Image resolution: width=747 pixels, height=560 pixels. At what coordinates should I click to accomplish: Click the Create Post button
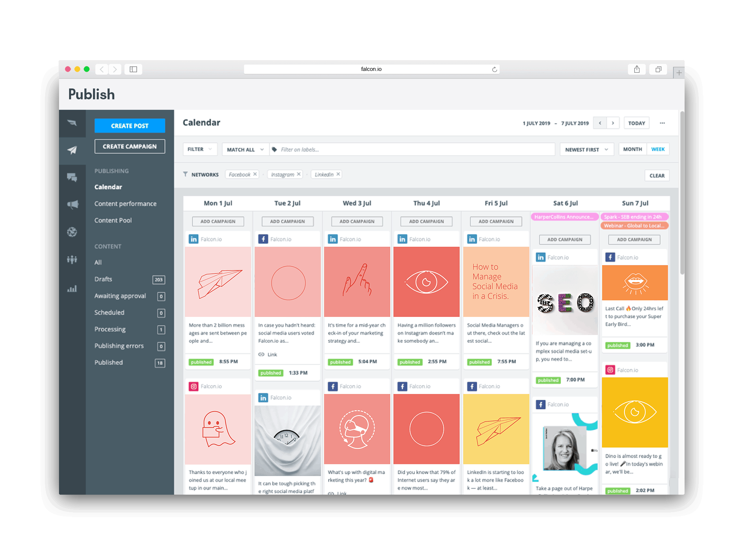click(130, 126)
